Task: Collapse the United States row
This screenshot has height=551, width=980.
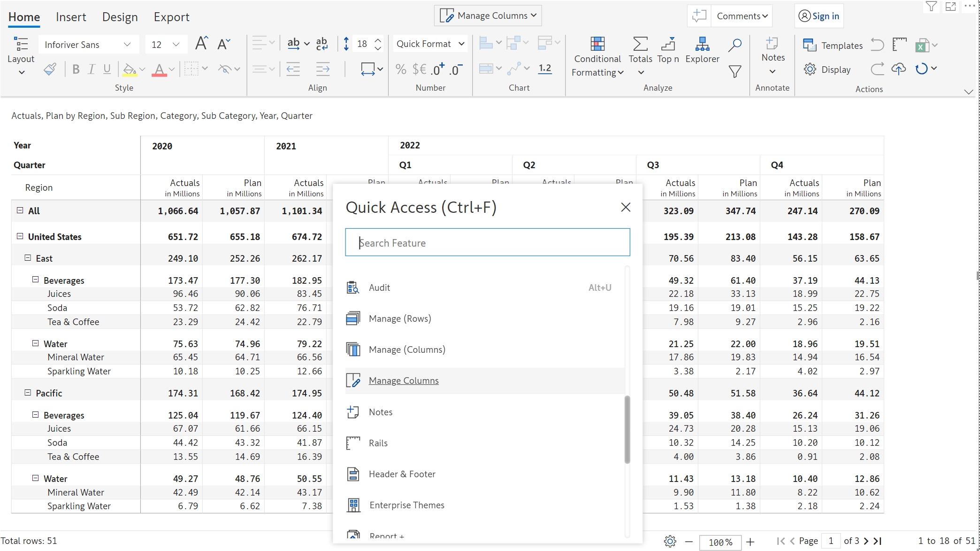Action: pyautogui.click(x=20, y=236)
